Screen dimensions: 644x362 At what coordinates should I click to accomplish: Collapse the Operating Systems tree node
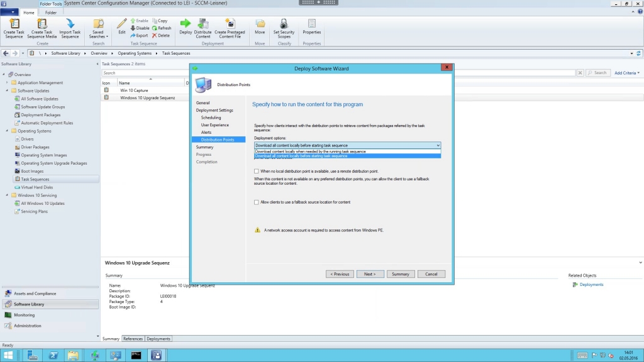pos(7,131)
